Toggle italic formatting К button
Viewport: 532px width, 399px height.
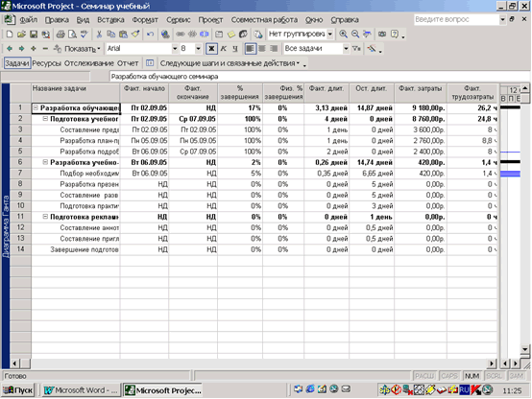pyautogui.click(x=223, y=49)
